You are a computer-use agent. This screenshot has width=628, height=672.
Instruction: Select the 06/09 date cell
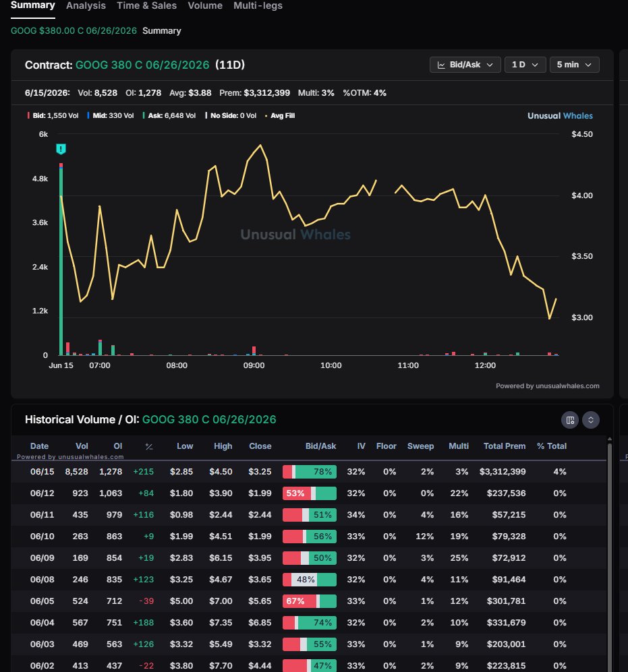click(42, 558)
